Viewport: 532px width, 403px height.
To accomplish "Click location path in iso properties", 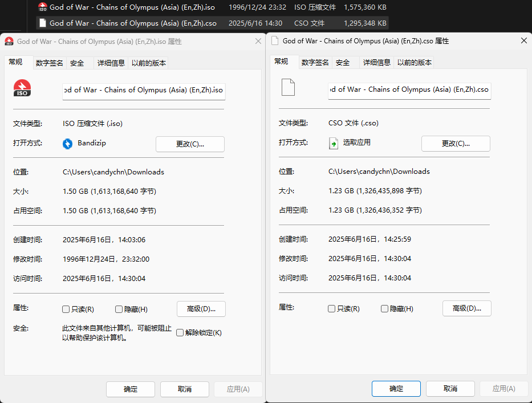I will point(113,172).
